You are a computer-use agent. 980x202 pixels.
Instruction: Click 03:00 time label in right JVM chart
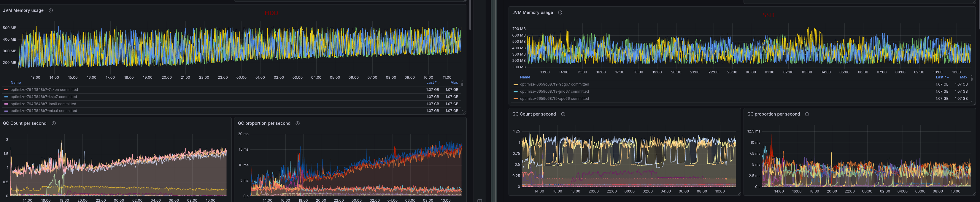pos(807,72)
